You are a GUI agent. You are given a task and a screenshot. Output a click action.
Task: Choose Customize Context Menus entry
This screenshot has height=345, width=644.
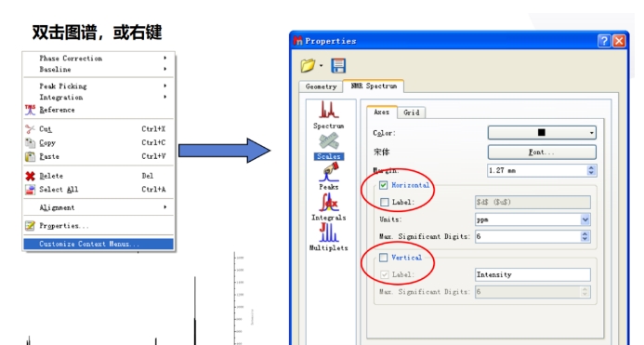click(x=99, y=244)
